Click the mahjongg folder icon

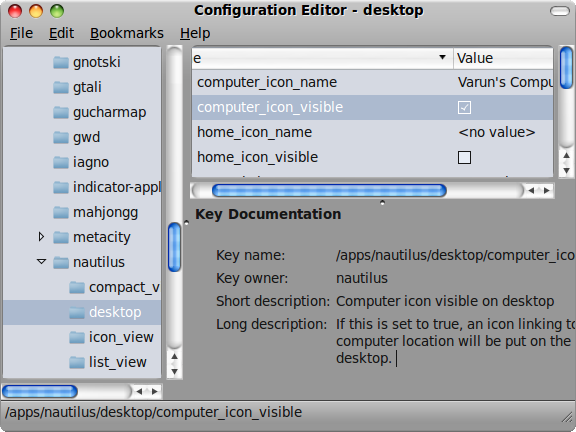61,212
